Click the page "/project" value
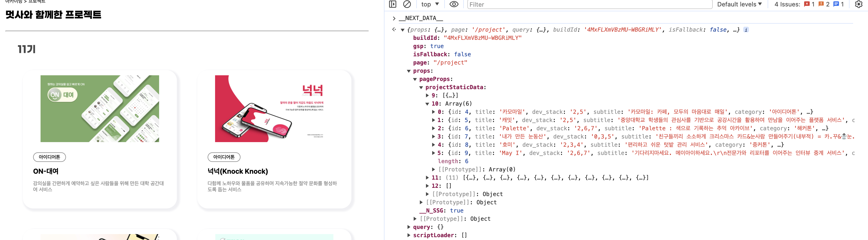 tap(450, 63)
